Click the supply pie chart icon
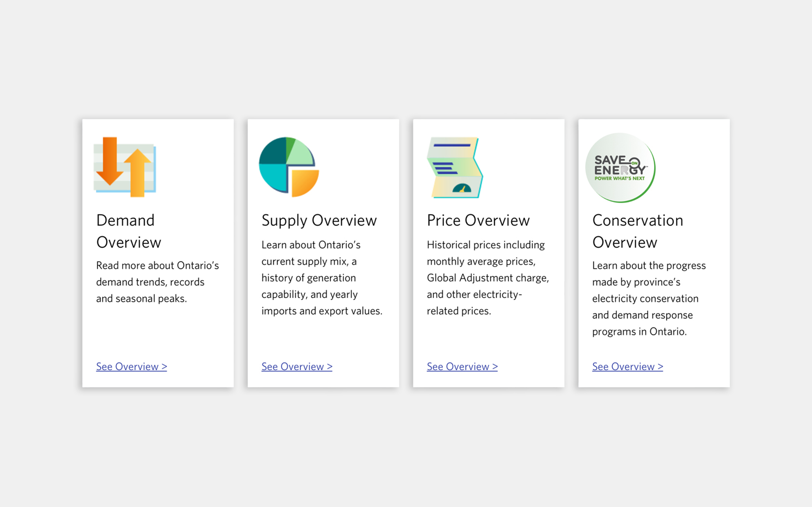812x507 pixels. click(x=289, y=167)
